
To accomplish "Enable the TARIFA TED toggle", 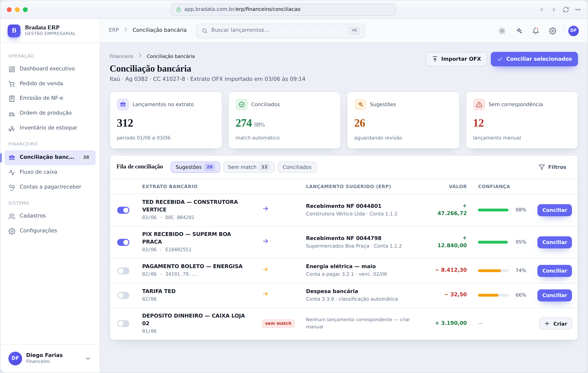I will (x=123, y=295).
